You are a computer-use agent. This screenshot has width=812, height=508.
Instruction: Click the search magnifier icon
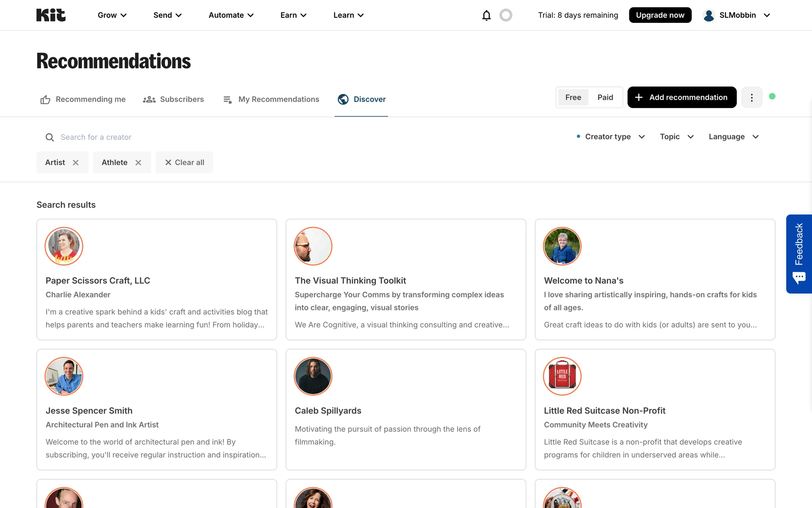coord(49,137)
